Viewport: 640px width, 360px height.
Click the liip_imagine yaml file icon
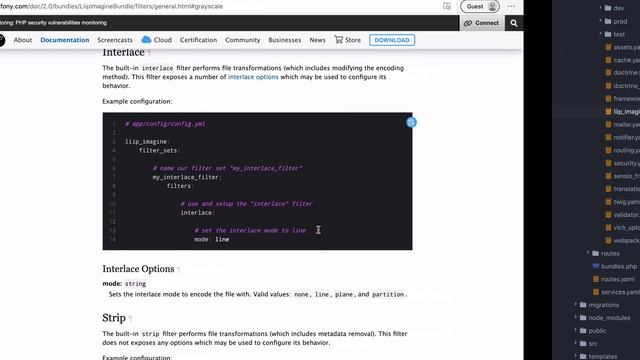pyautogui.click(x=608, y=111)
